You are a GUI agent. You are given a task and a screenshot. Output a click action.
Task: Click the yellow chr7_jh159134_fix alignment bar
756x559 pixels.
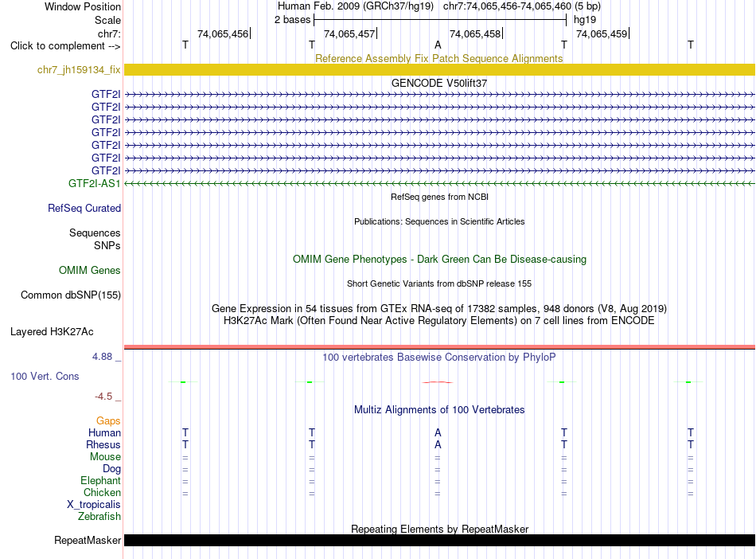(x=439, y=69)
